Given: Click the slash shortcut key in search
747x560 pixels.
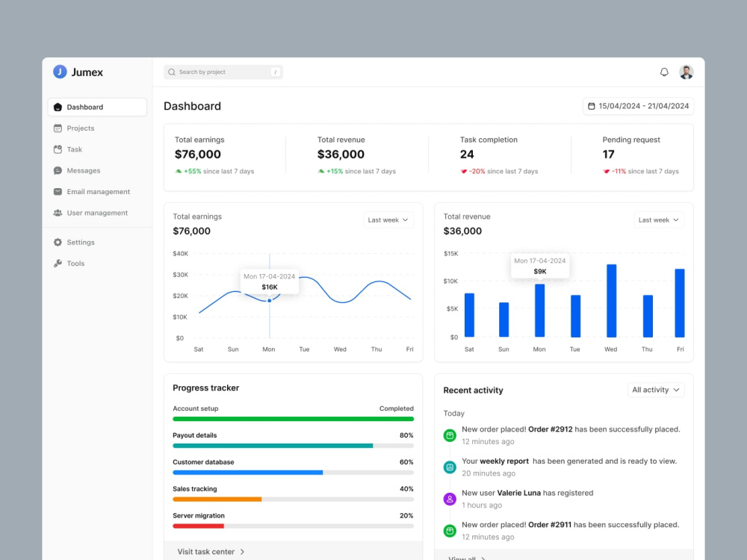Looking at the screenshot, I should pos(276,72).
